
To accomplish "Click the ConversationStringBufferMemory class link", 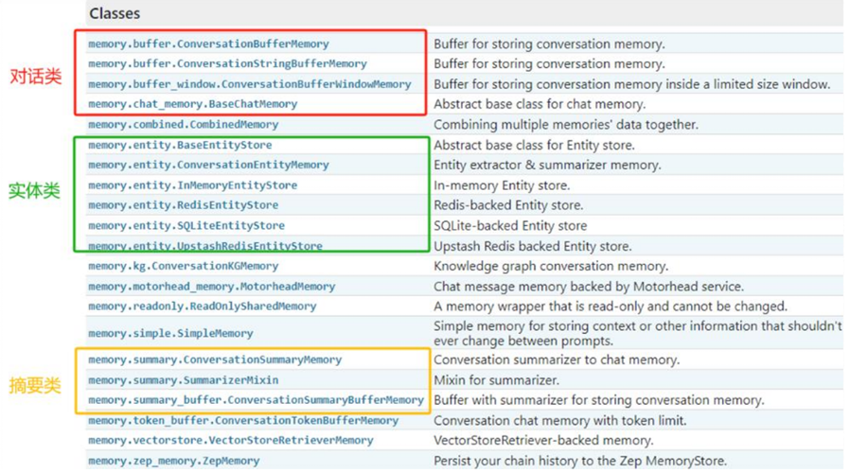I will pos(227,63).
